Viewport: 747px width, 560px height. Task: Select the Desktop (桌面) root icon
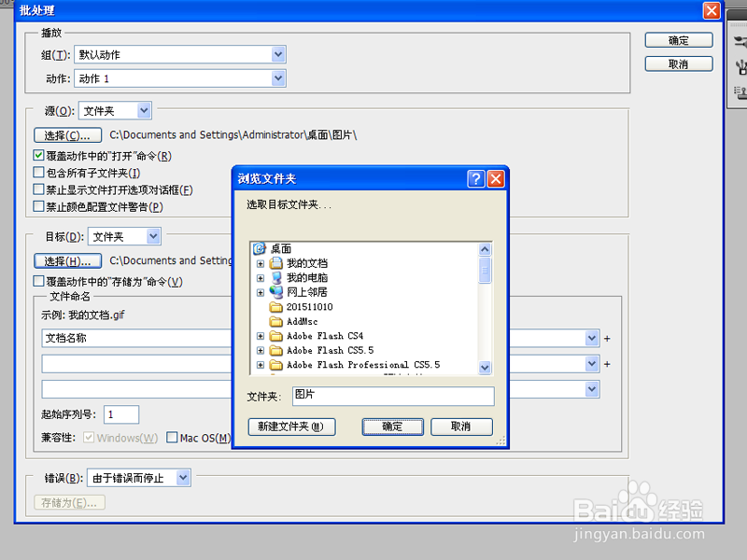pos(260,248)
